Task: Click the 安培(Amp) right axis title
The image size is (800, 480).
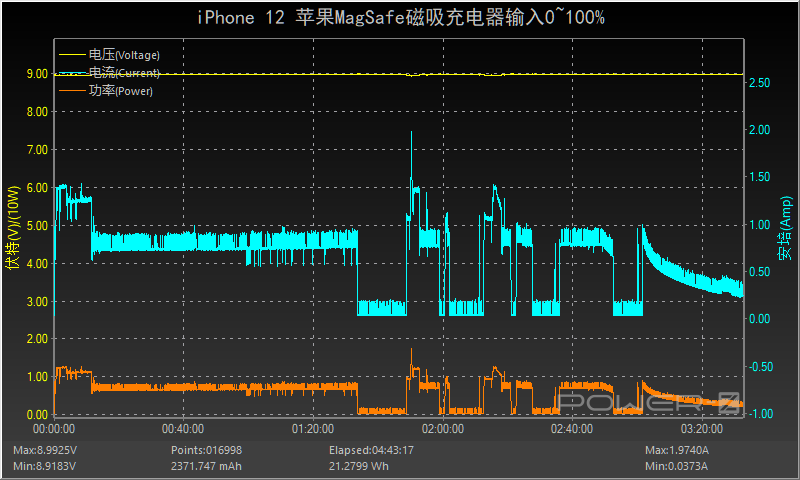Action: 786,229
